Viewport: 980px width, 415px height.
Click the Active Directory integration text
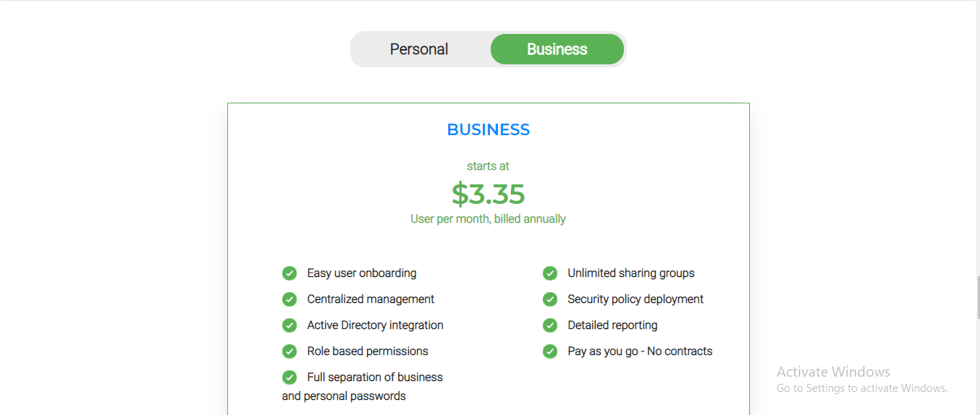(375, 325)
